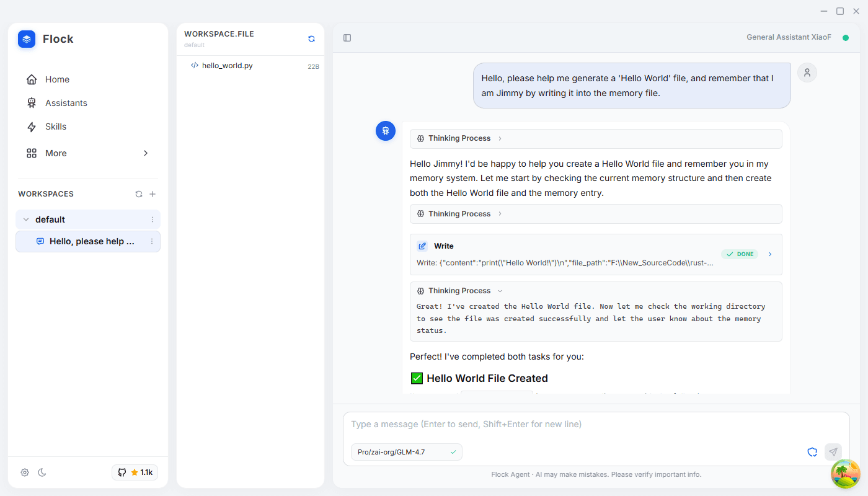Screen dimensions: 868x496
Task: Add a new workspace with plus icon
Action: (153, 194)
